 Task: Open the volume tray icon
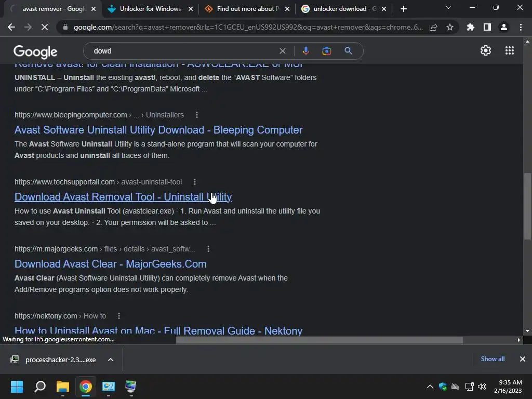[482, 387]
